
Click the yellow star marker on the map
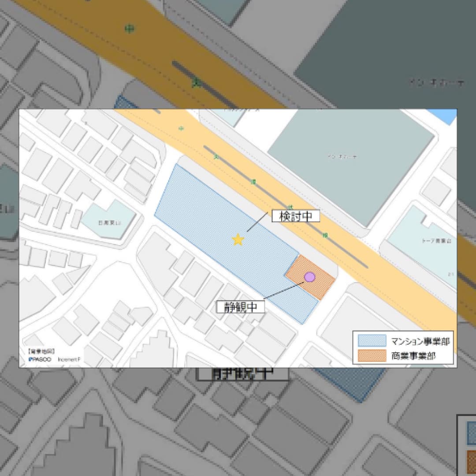(x=238, y=240)
